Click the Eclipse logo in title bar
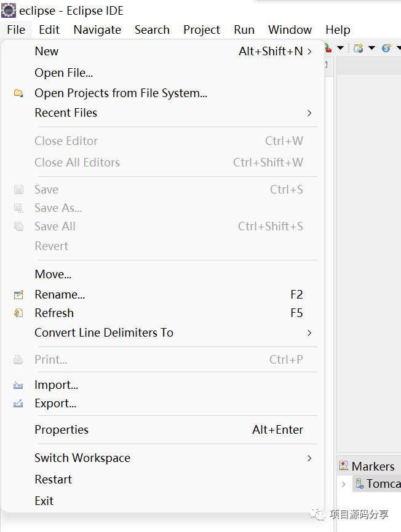The height and width of the screenshot is (532, 401). point(9,10)
